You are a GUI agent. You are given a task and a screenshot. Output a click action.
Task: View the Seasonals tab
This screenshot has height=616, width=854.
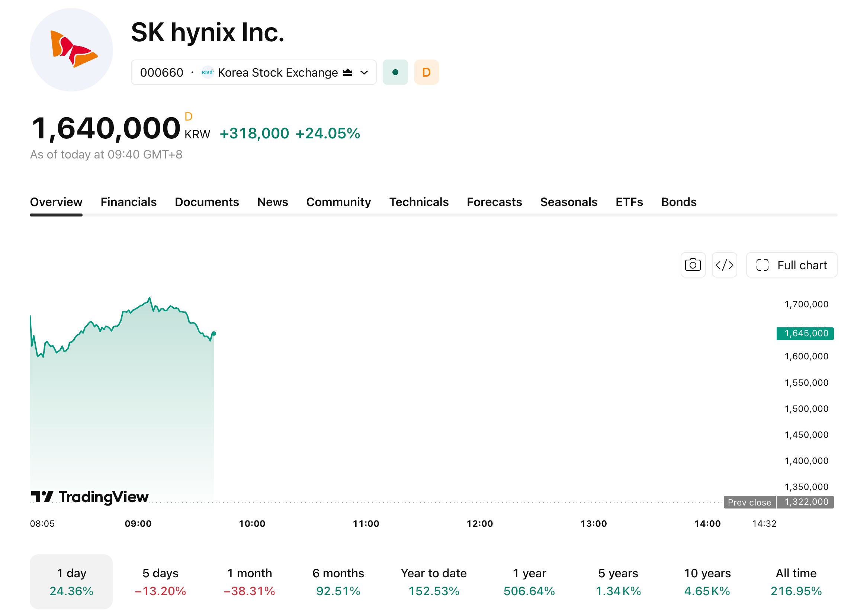coord(569,202)
